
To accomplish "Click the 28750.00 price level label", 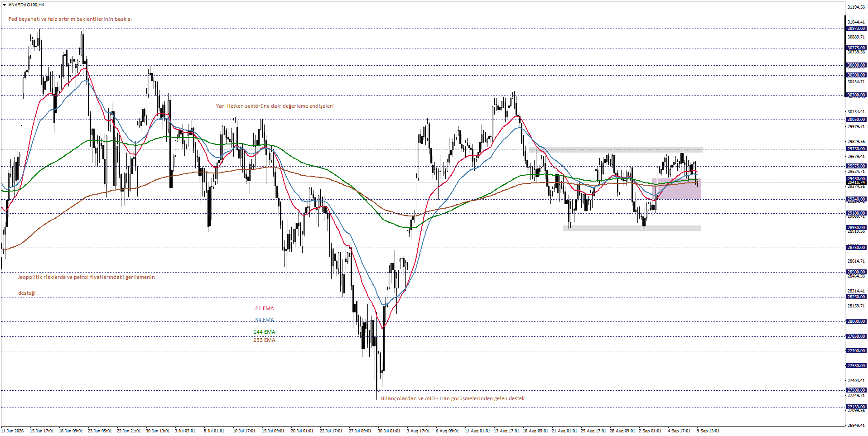I will pyautogui.click(x=856, y=248).
